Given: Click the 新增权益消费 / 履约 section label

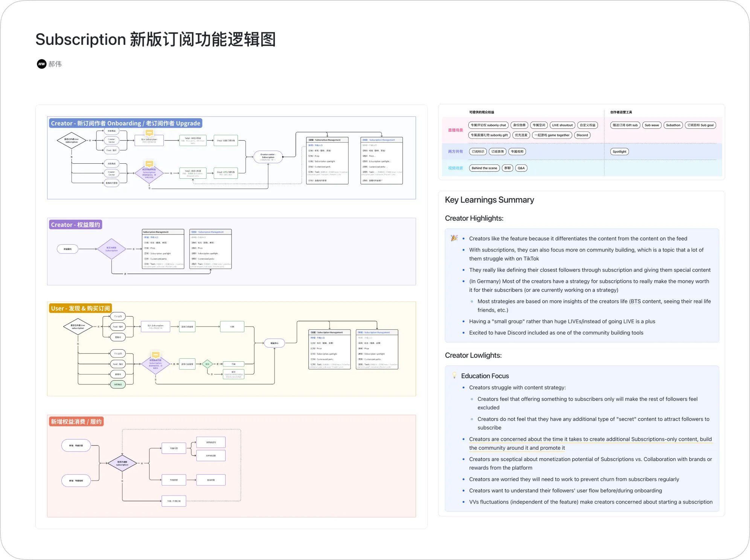Looking at the screenshot, I should click(76, 422).
